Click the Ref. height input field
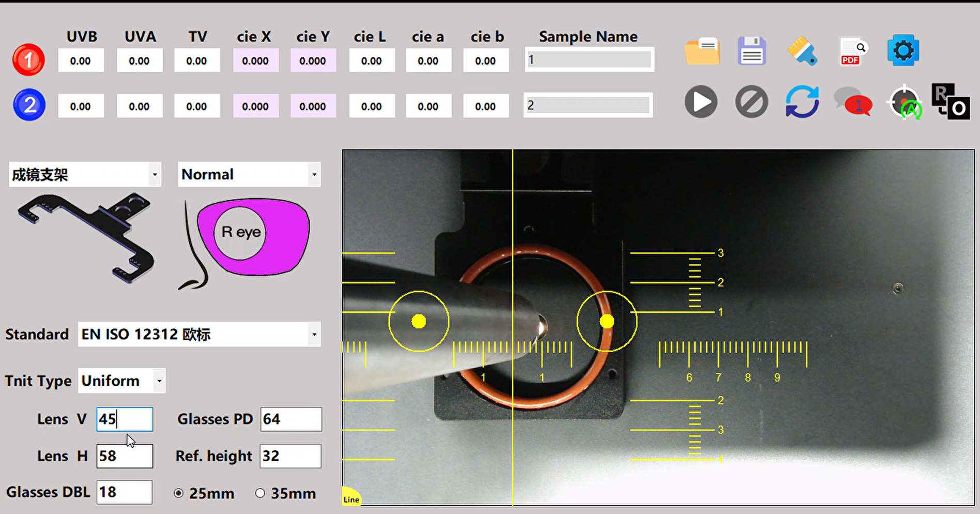The image size is (980, 514). 290,456
